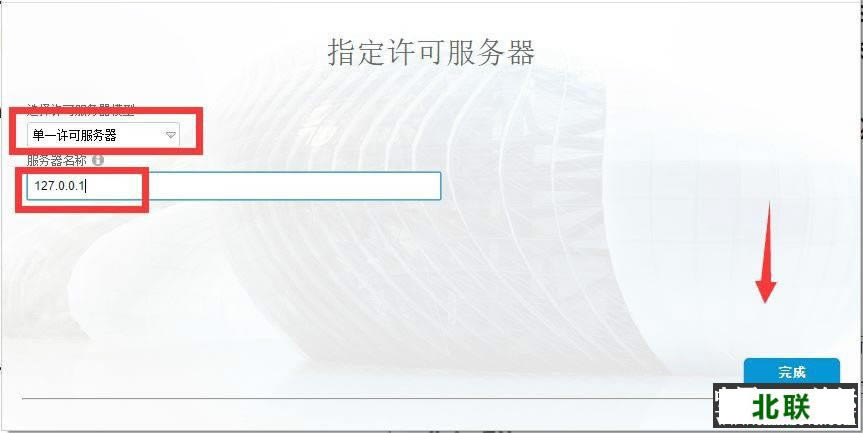Click the 服务器名称 label

[x=58, y=160]
